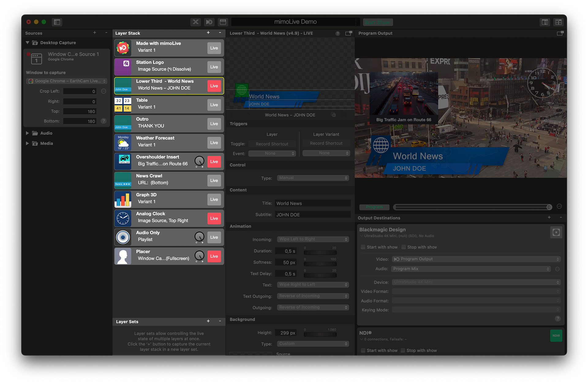Image resolution: width=588 pixels, height=383 pixels.
Task: Click the instant replay icon in the top toolbar
Action: pos(209,22)
